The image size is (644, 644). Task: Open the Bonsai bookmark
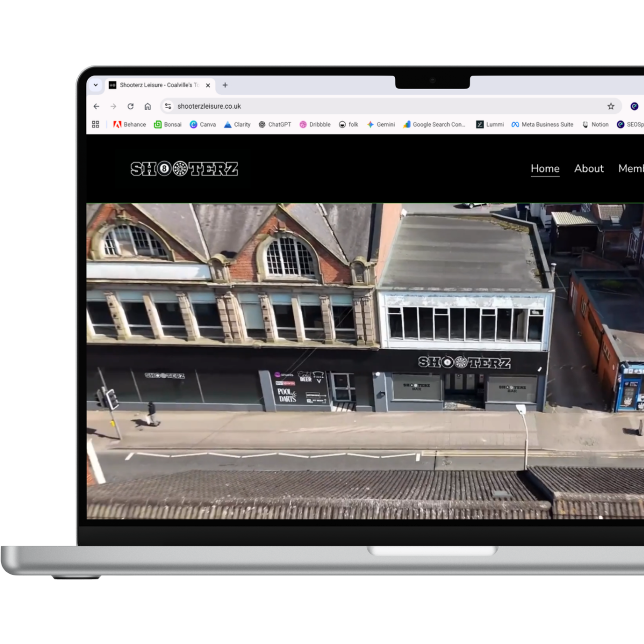coord(168,124)
